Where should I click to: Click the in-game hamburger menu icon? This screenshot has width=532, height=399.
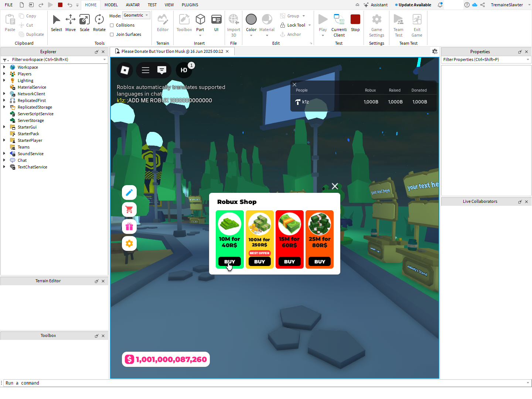tap(146, 70)
